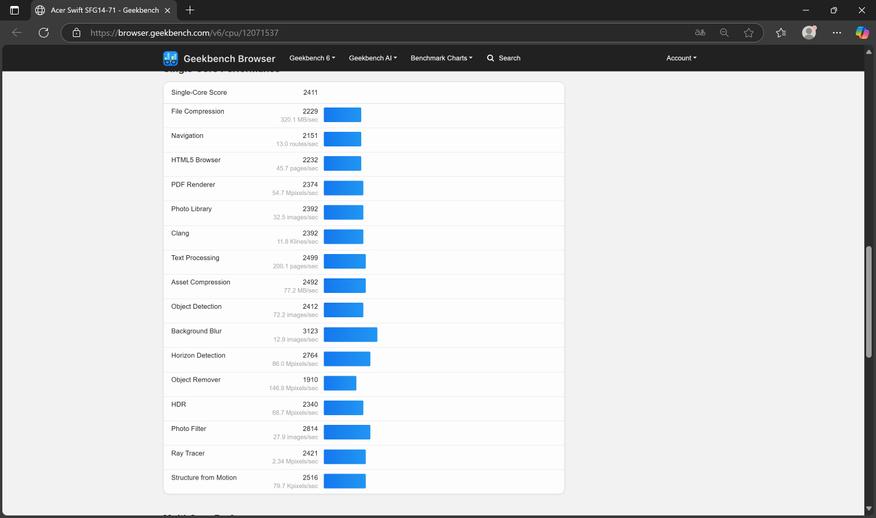Open the read aloud icon in address bar
This screenshot has height=518, width=876.
click(x=699, y=32)
